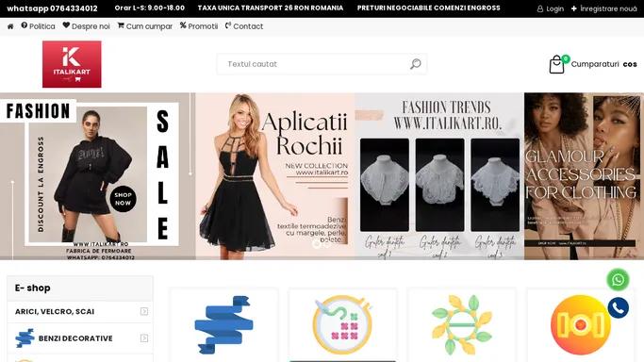The width and height of the screenshot is (644, 362).
Task: Open the Glamour Accessories banner
Action: [x=584, y=176]
